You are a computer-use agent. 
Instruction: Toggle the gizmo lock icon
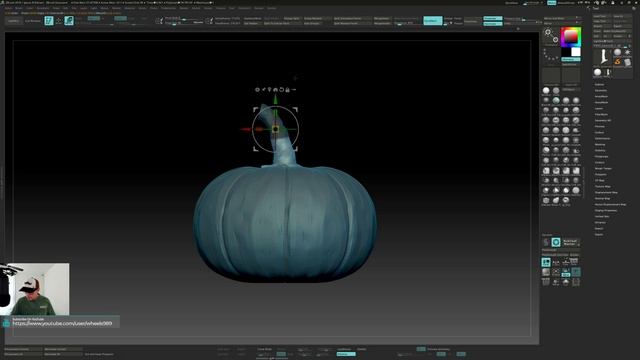click(288, 89)
